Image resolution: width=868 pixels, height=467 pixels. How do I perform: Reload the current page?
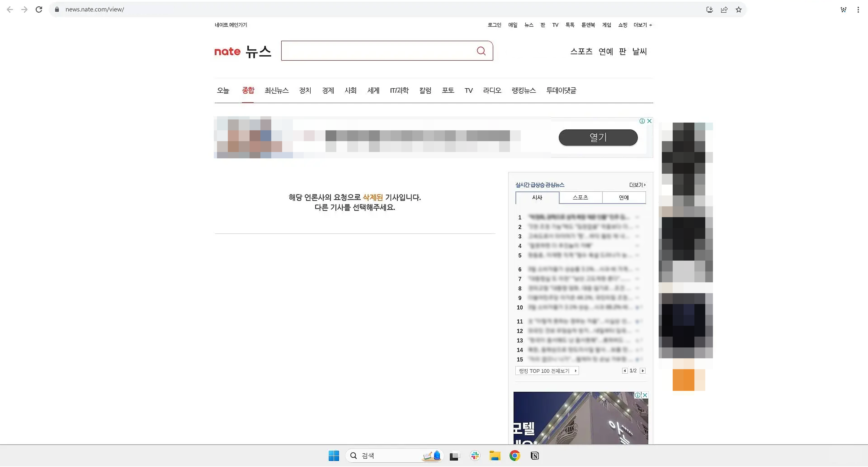point(39,9)
